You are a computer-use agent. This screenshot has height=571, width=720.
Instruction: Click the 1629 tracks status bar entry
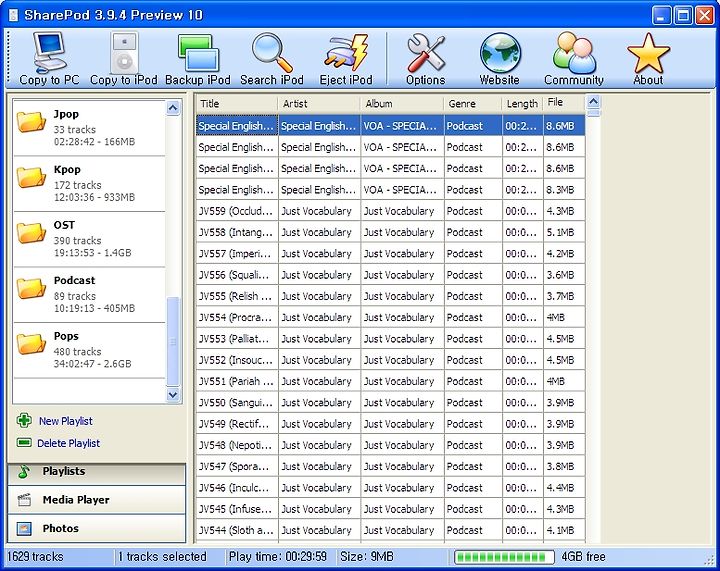point(35,557)
